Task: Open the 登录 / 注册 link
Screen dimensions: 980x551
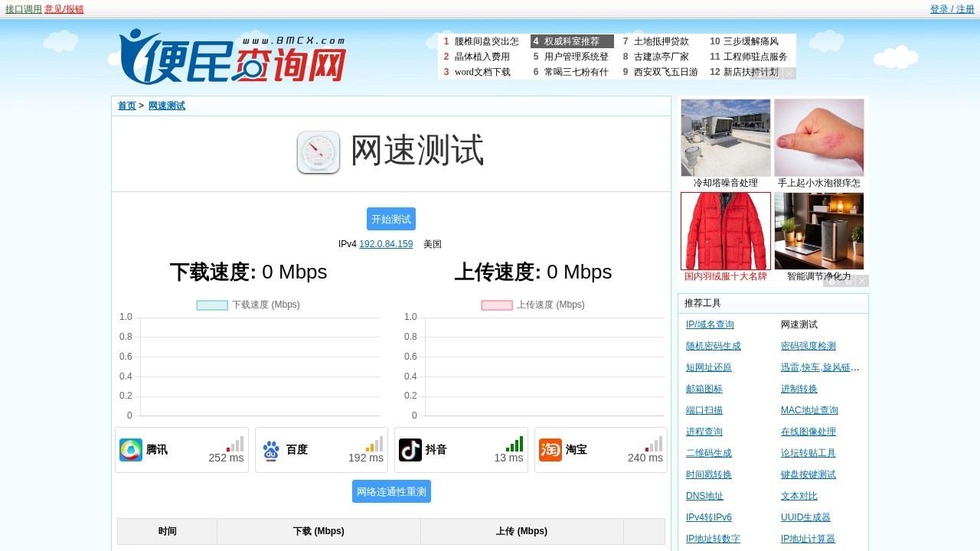Action: [x=952, y=9]
